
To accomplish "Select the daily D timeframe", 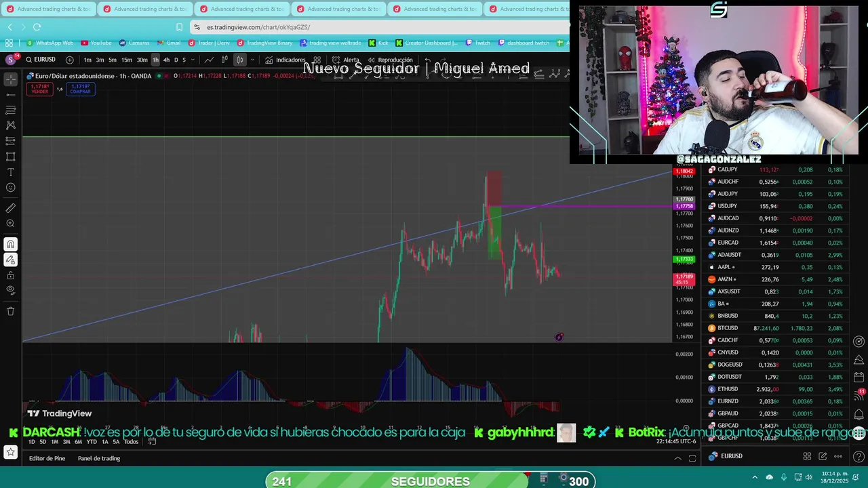I will click(176, 60).
